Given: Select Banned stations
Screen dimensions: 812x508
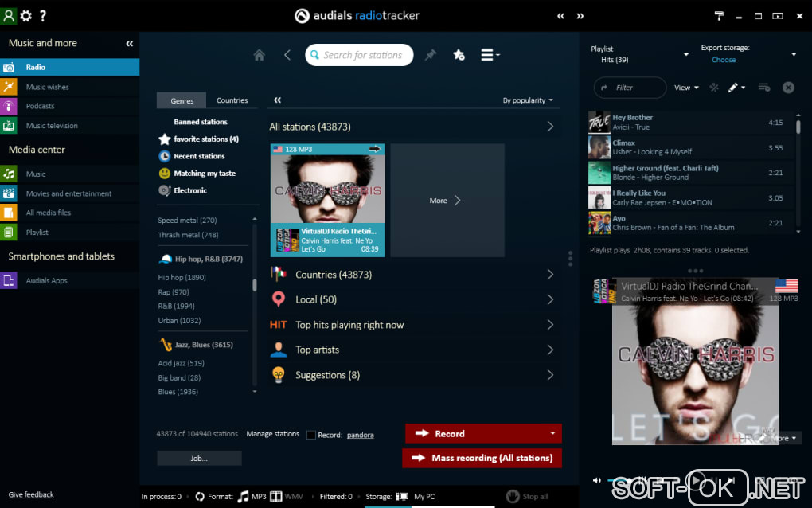Looking at the screenshot, I should pos(201,122).
